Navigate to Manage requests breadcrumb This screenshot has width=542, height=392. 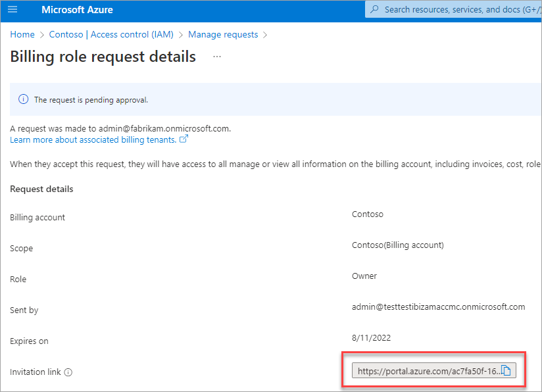223,35
